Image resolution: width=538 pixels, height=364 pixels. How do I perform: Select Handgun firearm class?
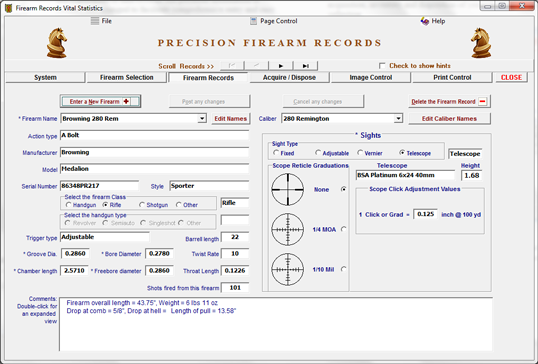69,205
